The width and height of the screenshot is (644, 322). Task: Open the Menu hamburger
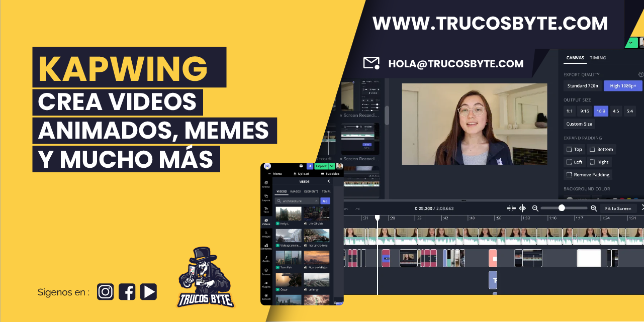click(275, 174)
